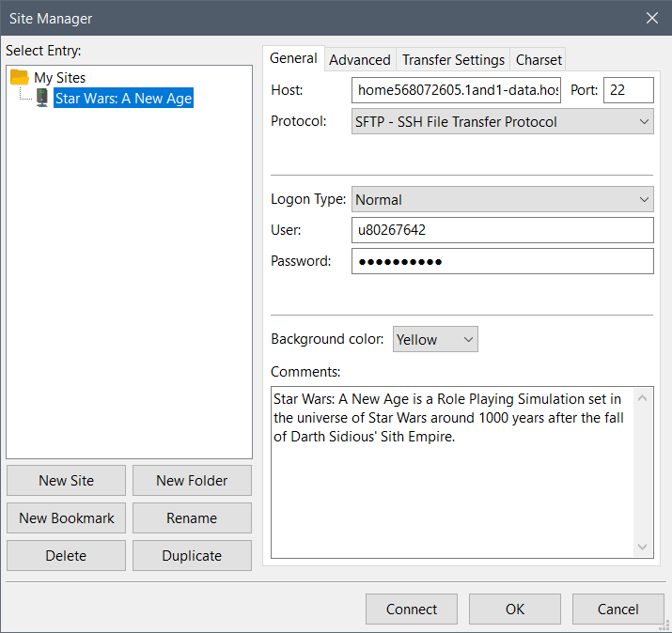Click the server icon beside Star Wars entry
Screen dimensions: 672x633
point(42,98)
